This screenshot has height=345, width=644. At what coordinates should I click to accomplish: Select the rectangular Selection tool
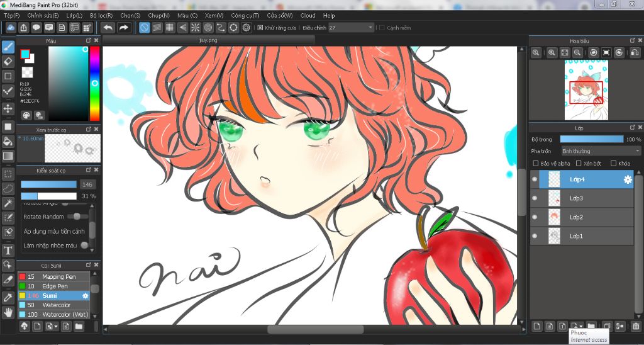coord(8,174)
